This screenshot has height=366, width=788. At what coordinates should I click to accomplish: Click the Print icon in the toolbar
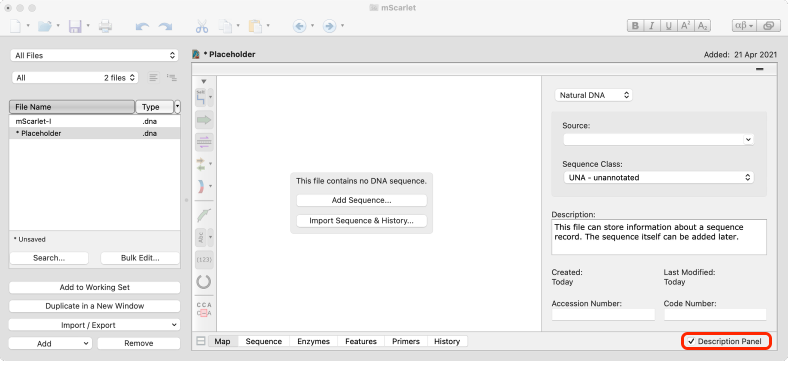(x=105, y=26)
